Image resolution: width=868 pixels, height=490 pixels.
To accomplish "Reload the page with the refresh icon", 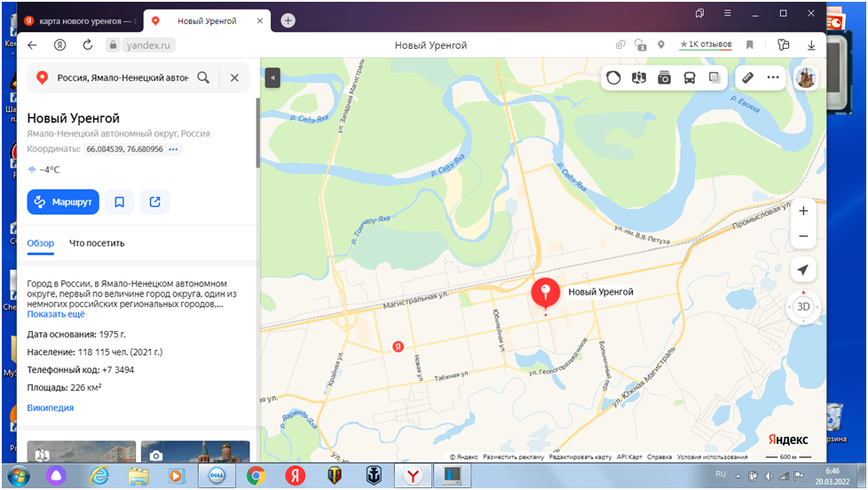I will click(88, 45).
